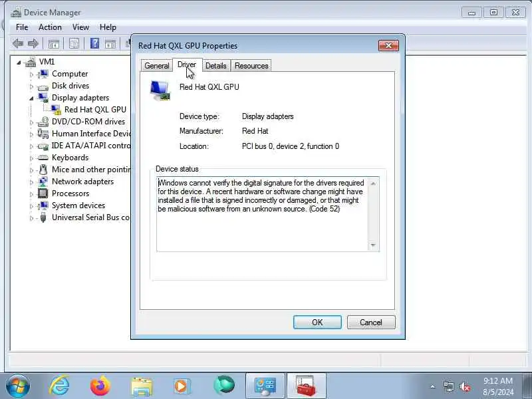Screen dimensions: 532x399
Task: Select the Keyboards tree label
Action: (70, 158)
